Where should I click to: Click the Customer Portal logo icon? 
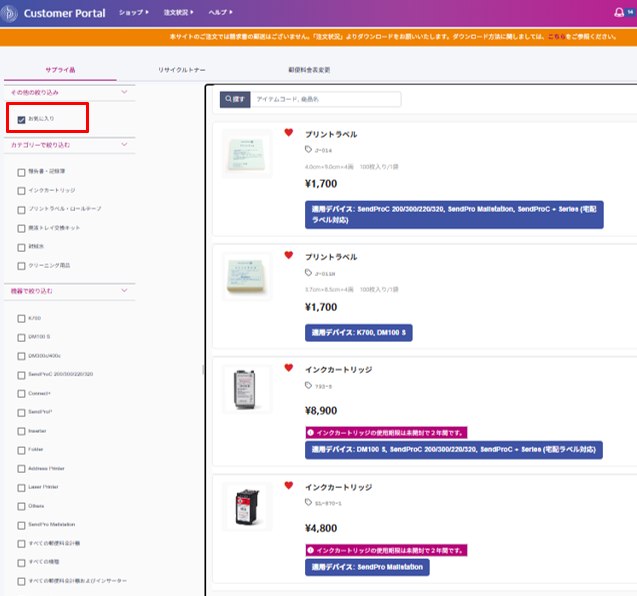11,12
